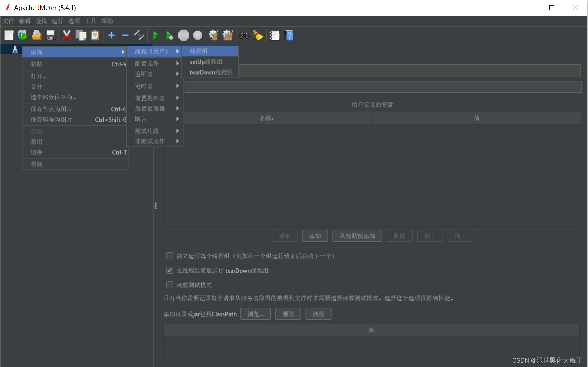Viewport: 588px width, 367px height.
Task: Select 线程组 menu entry
Action: [210, 51]
